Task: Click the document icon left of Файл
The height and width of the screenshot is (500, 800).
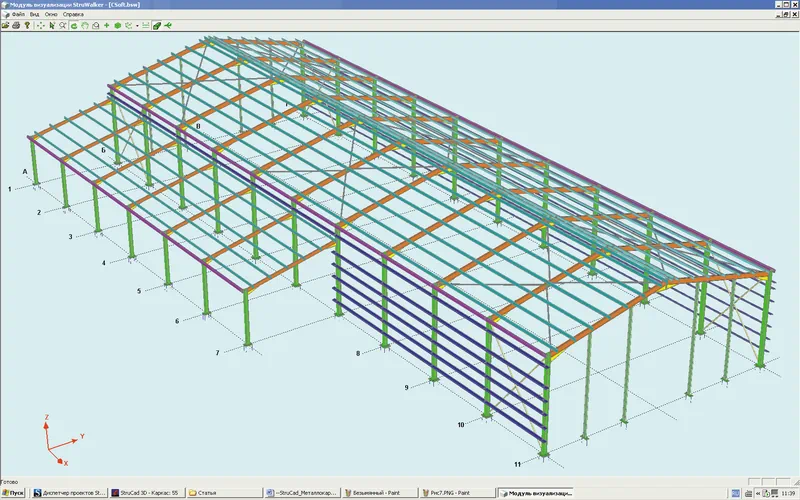Action: click(6, 14)
